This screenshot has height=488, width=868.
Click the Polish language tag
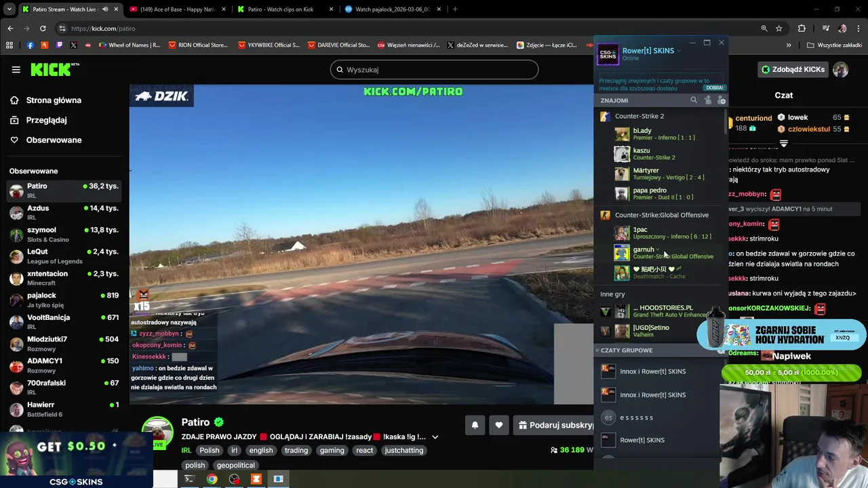[x=210, y=450]
